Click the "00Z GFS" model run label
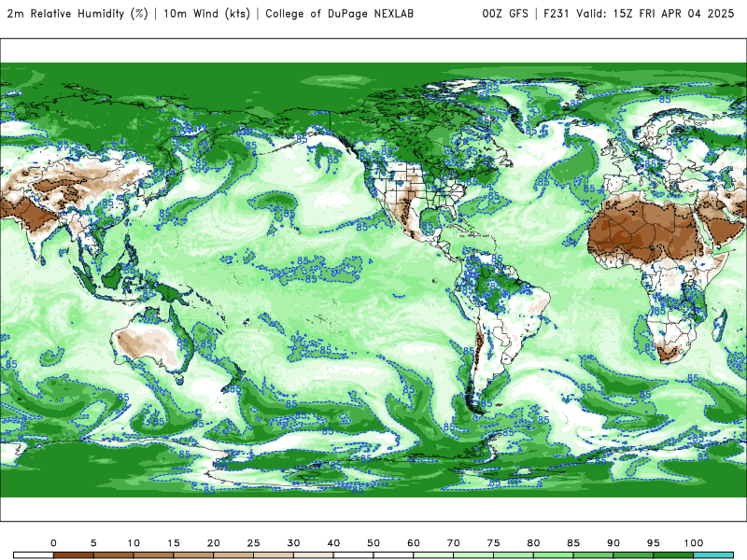 (x=505, y=14)
